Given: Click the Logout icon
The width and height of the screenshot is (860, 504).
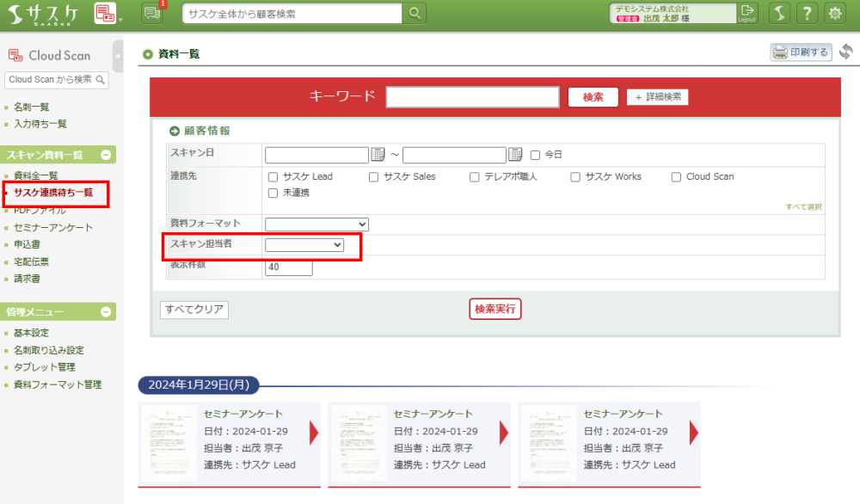Looking at the screenshot, I should [746, 13].
